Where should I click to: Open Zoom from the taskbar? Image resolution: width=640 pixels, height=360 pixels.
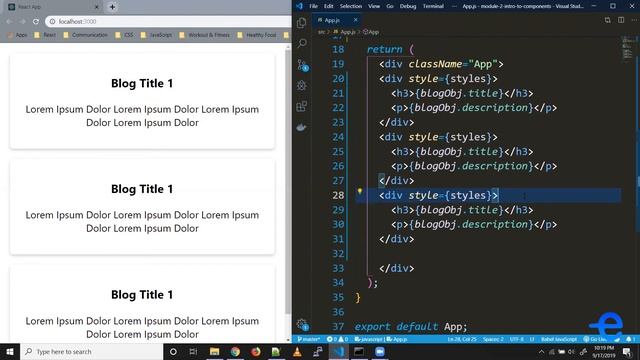coord(380,351)
